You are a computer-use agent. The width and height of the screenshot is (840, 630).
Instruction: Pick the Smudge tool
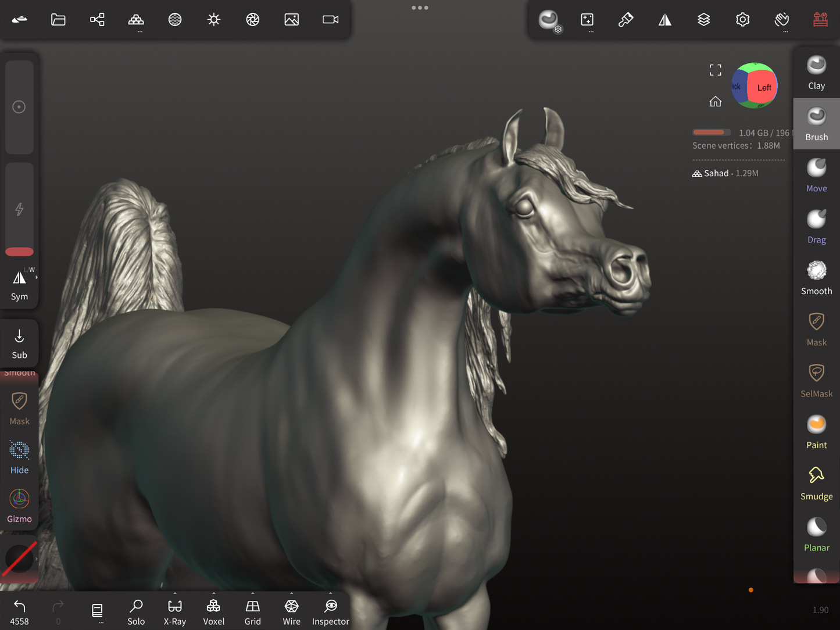pyautogui.click(x=816, y=483)
